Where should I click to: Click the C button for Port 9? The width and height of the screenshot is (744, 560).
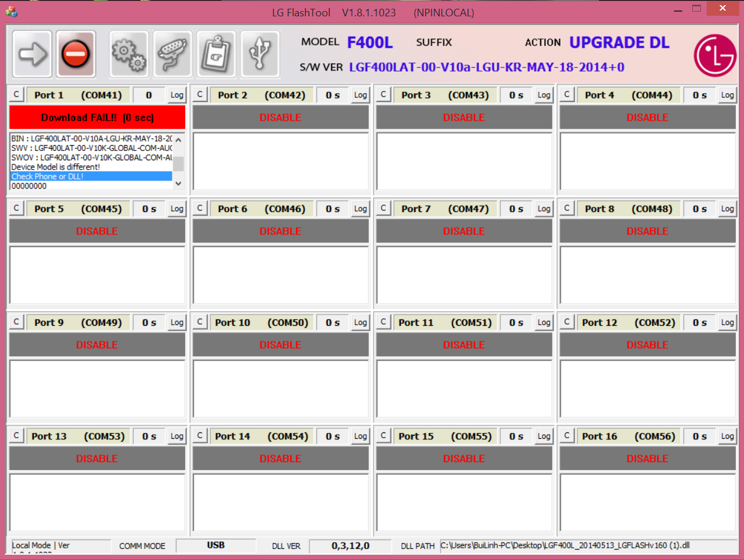point(16,322)
